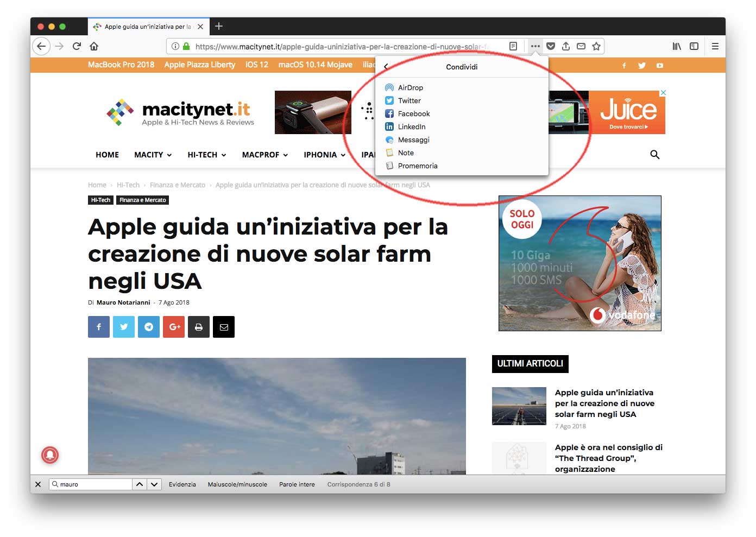Print the article using the printer icon
This screenshot has height=537, width=756.
tap(199, 326)
